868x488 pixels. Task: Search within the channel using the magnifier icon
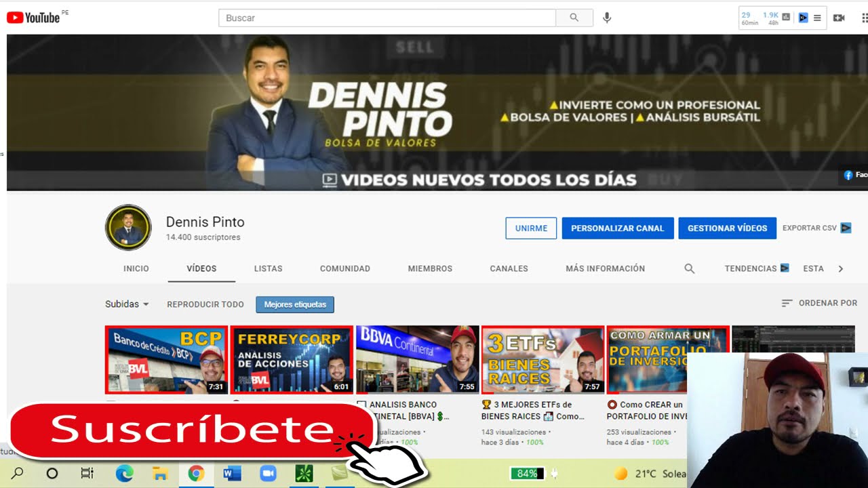pos(690,268)
